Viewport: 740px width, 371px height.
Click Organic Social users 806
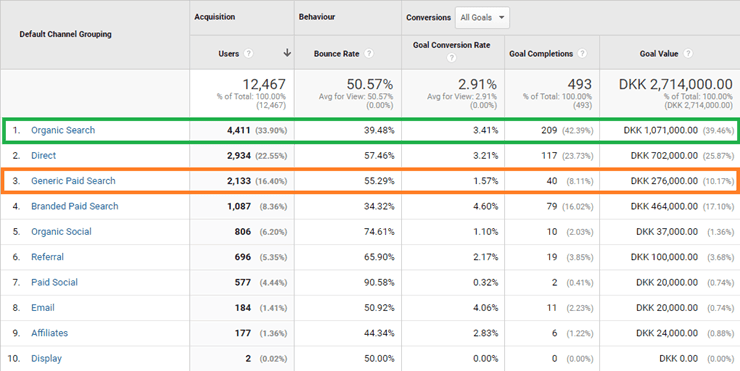(243, 232)
